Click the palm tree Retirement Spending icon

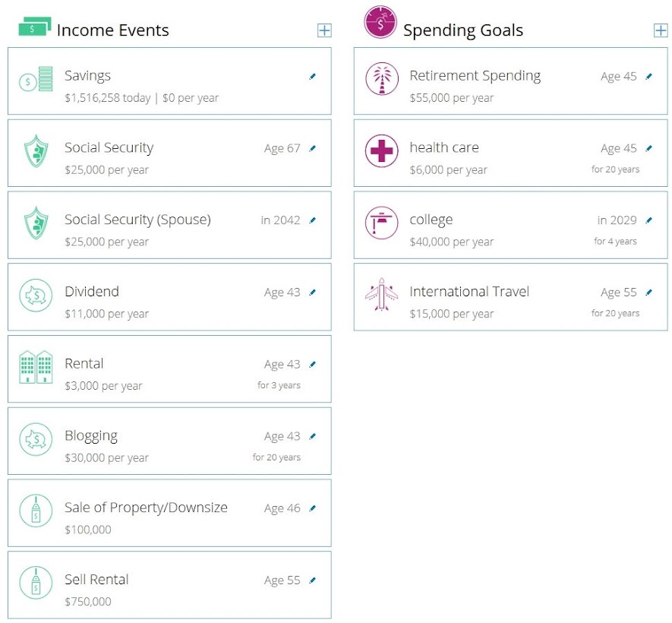[381, 79]
